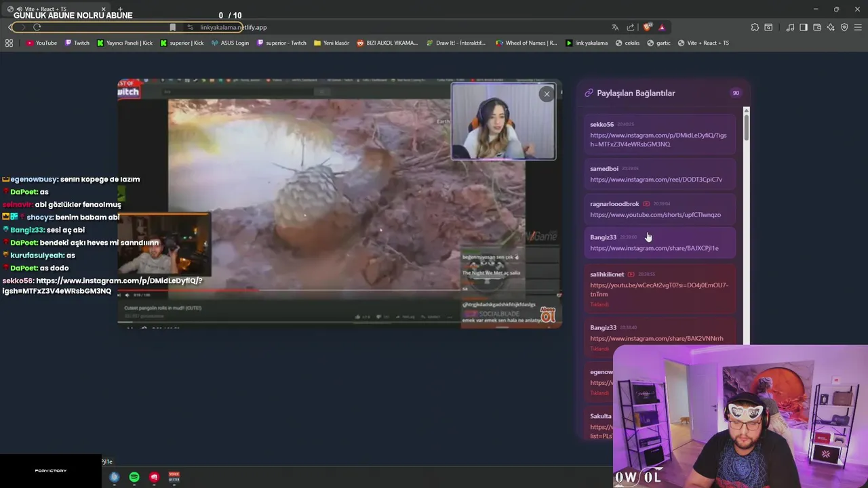868x488 pixels.
Task: Click sekko56's Instagram link in the chat overlay
Action: click(x=102, y=285)
